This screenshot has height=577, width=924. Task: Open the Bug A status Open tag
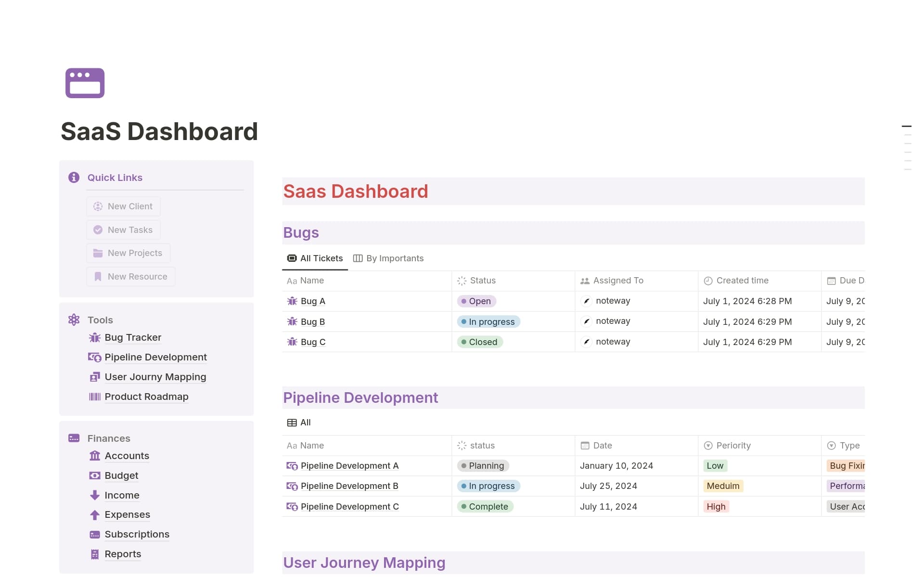click(476, 301)
